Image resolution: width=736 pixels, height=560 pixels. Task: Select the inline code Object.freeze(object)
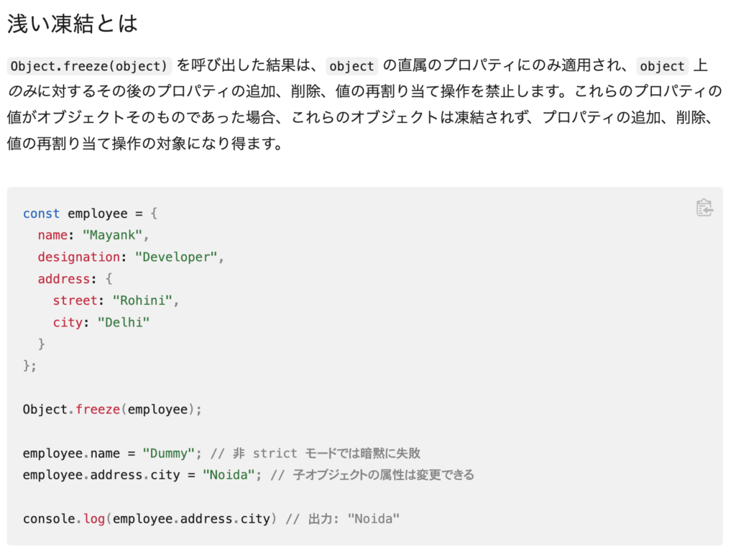coord(88,66)
